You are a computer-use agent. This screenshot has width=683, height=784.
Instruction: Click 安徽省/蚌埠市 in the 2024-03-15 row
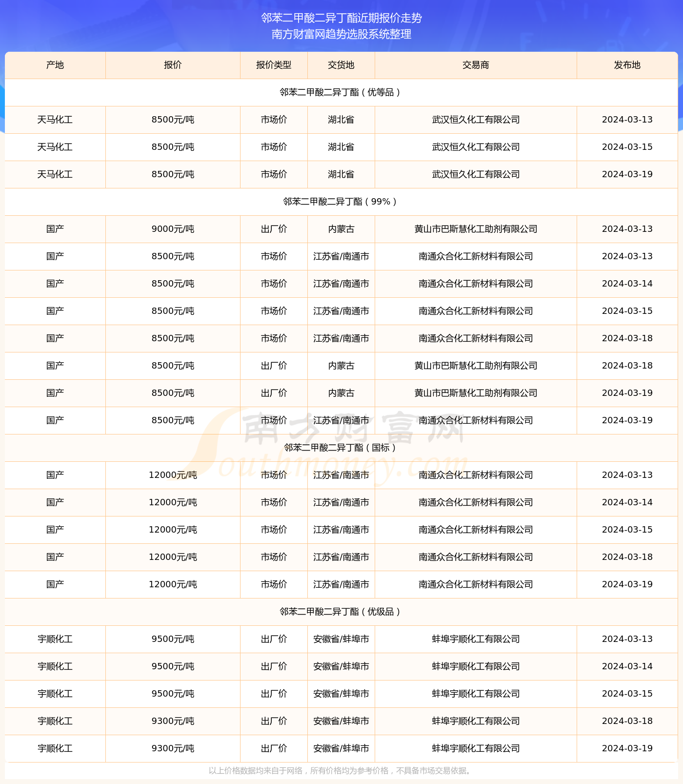coord(341,694)
